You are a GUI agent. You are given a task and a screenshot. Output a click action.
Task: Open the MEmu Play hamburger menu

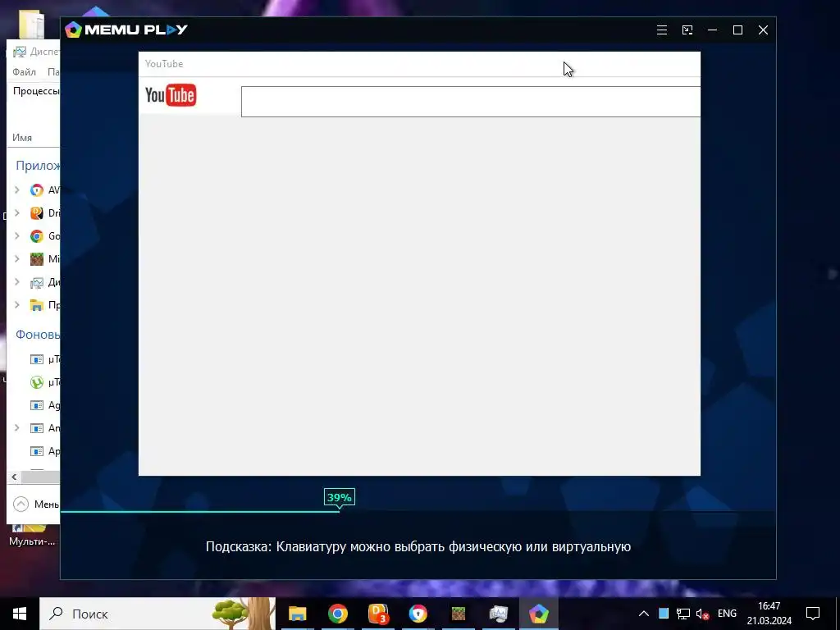[662, 30]
